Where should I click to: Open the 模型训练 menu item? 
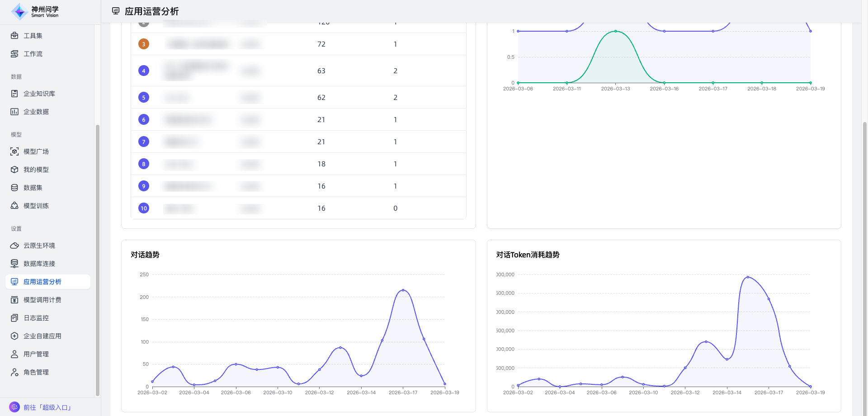[36, 206]
